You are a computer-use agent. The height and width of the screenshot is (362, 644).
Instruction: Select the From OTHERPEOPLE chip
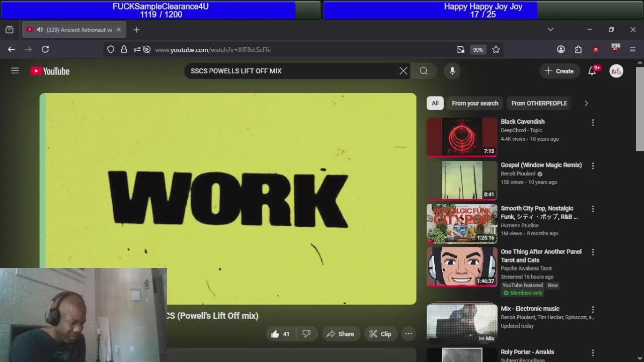point(539,103)
